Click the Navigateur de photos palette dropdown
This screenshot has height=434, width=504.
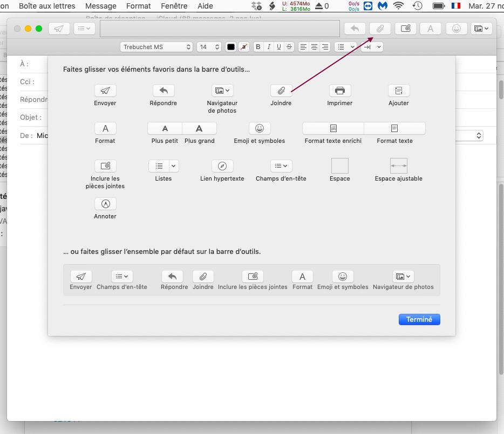click(222, 91)
